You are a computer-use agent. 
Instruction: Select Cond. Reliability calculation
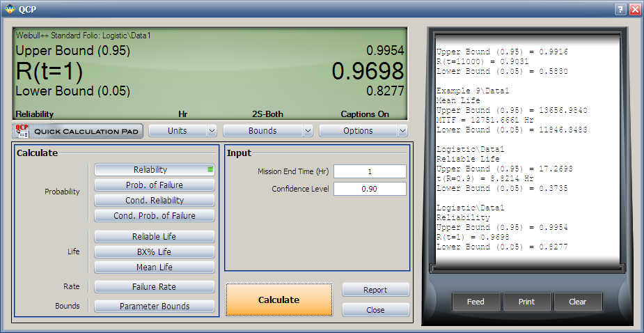click(x=155, y=200)
